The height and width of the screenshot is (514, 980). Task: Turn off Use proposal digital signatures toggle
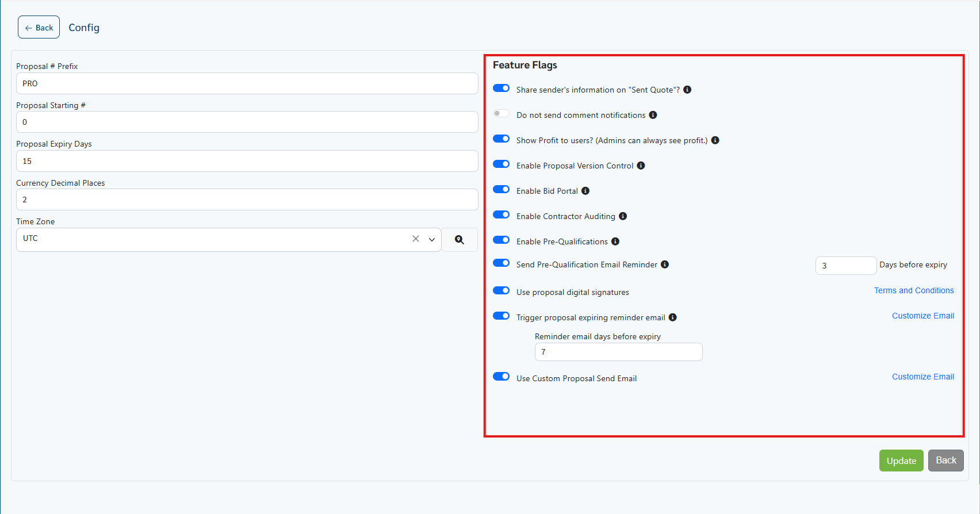click(x=501, y=291)
